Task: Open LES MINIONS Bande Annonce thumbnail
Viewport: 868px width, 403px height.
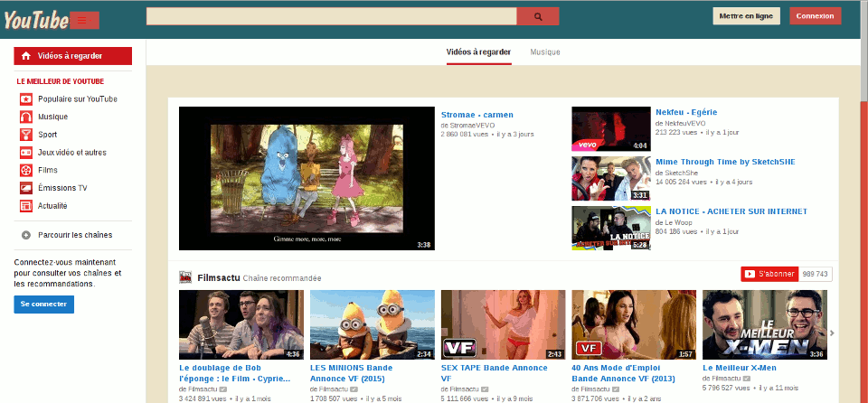Action: coord(372,325)
